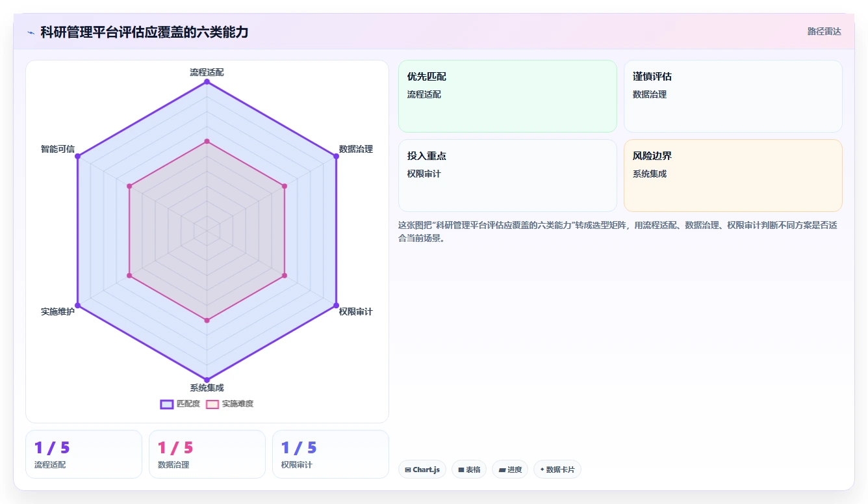
Task: Click the purple 匹配度 point at 权限审计 axis
Action: [x=337, y=306]
